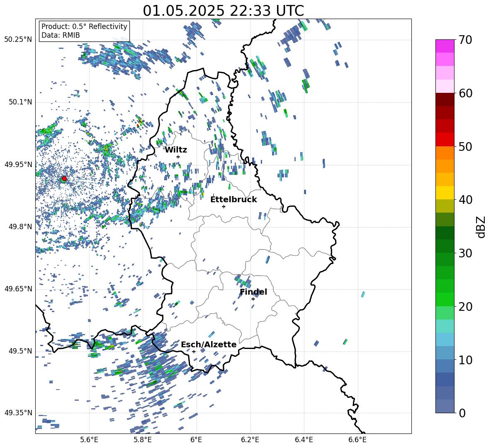Click the colorbar tick value 20

(x=465, y=307)
